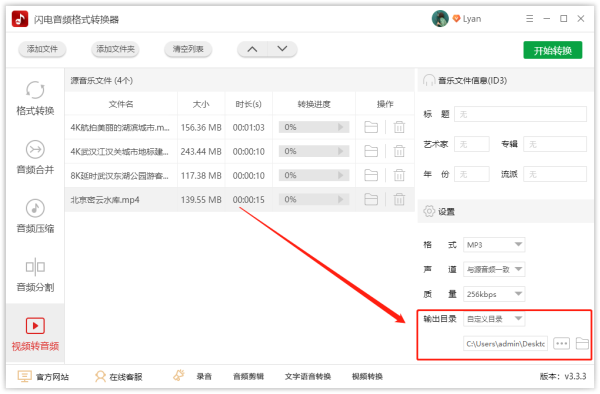Start conversion with 开始转换

coord(553,50)
